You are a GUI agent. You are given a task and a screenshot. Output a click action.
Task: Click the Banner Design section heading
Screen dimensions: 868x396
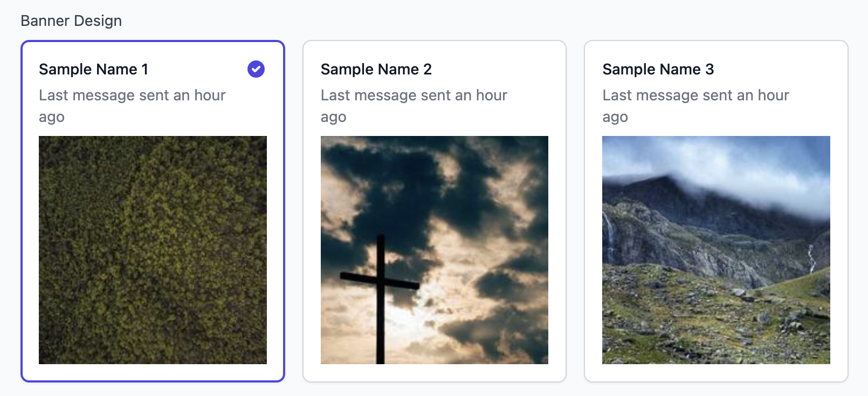pos(71,21)
